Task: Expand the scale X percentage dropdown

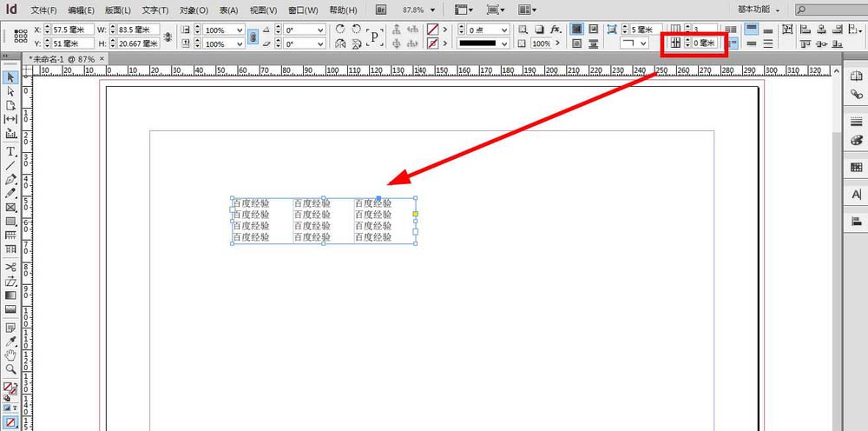Action: [x=240, y=30]
